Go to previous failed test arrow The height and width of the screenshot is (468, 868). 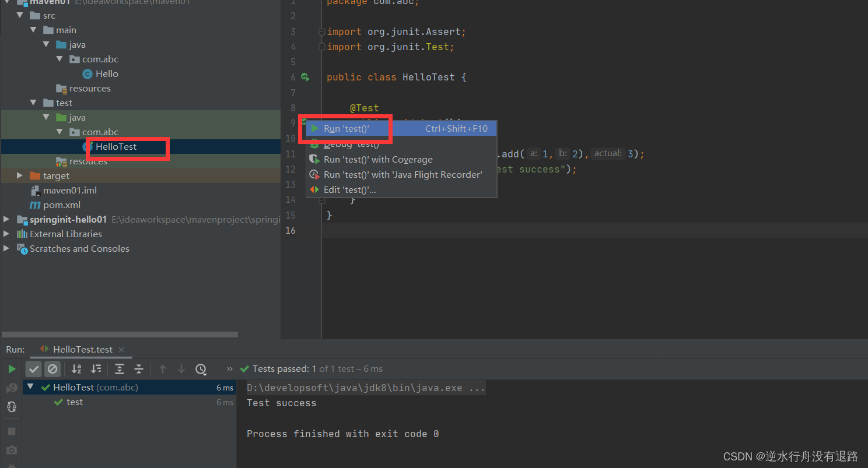pyautogui.click(x=163, y=369)
